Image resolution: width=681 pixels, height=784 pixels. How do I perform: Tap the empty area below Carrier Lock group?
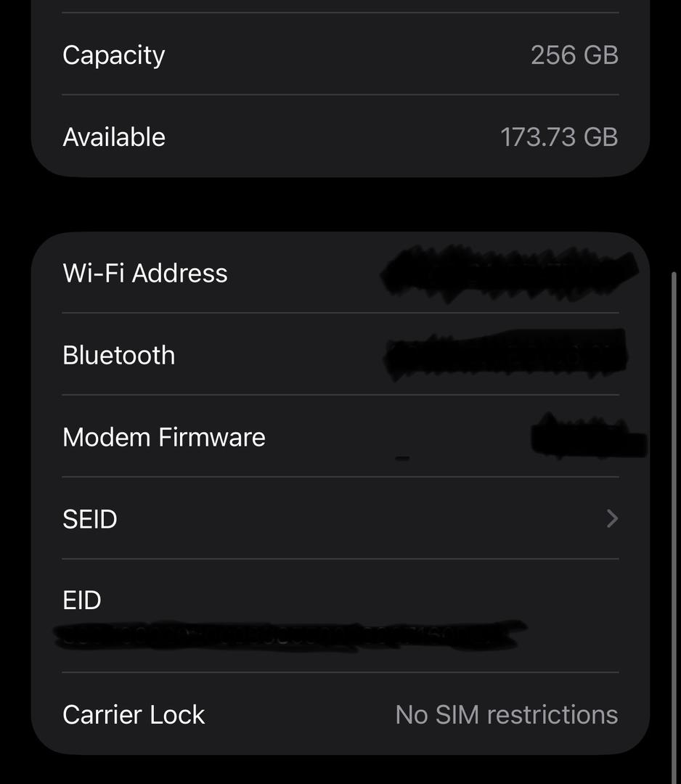tap(340, 769)
